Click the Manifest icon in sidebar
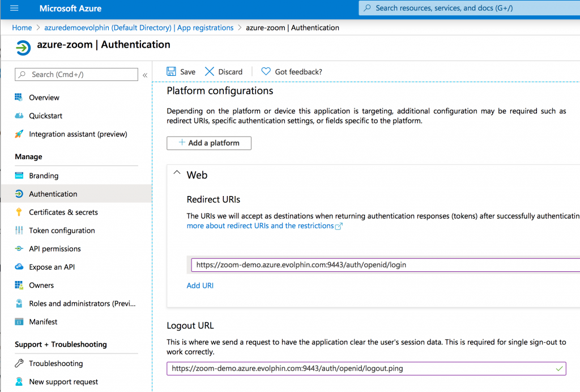The width and height of the screenshot is (580, 392). tap(19, 322)
